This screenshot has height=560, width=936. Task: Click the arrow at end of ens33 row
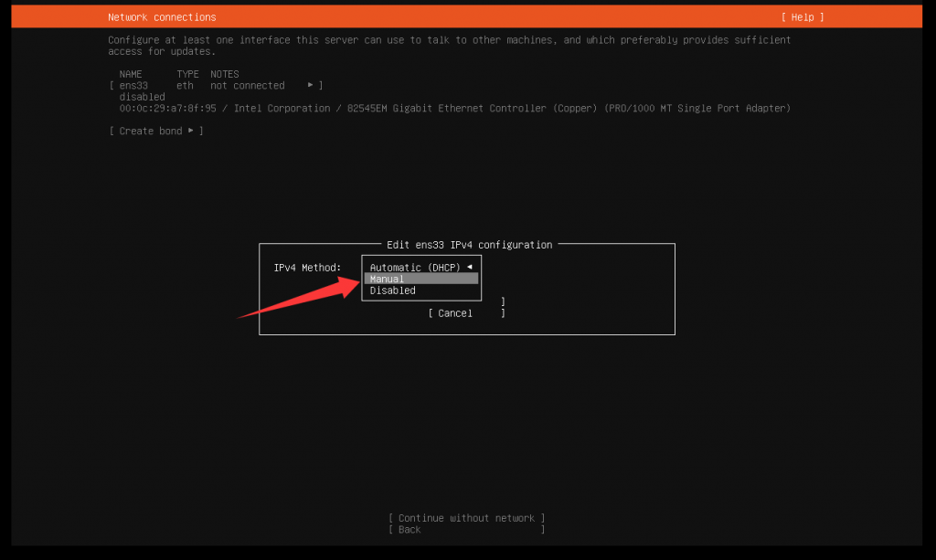311,85
